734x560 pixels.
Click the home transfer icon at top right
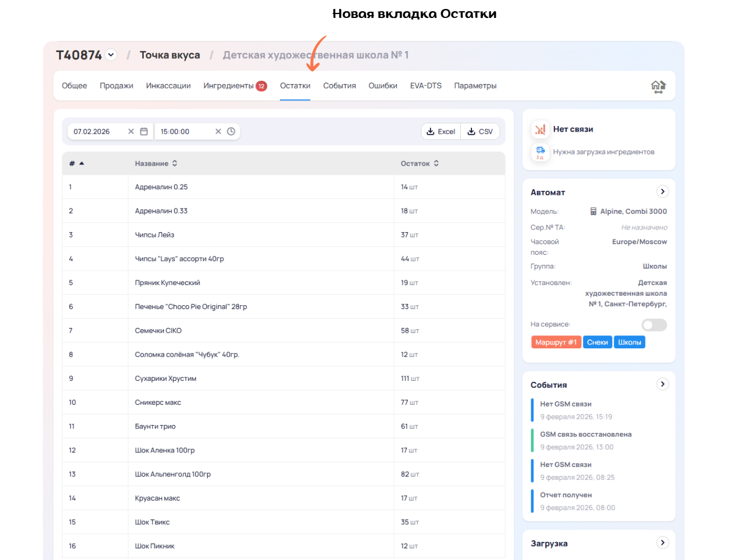(658, 86)
